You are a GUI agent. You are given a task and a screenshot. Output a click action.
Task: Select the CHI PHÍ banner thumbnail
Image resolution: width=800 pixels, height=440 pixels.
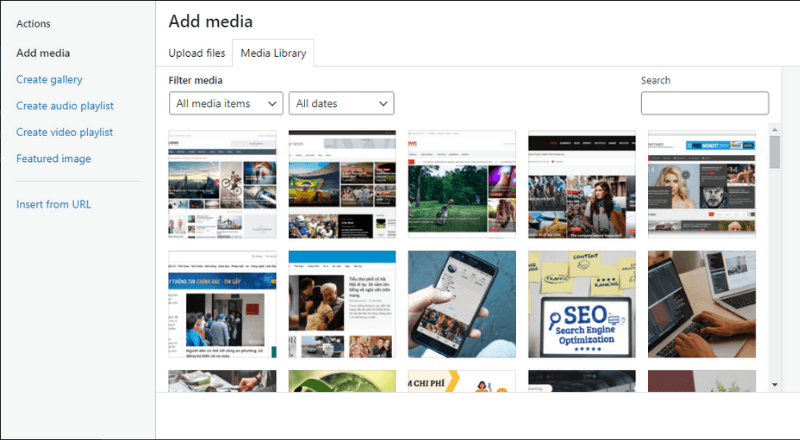[462, 381]
